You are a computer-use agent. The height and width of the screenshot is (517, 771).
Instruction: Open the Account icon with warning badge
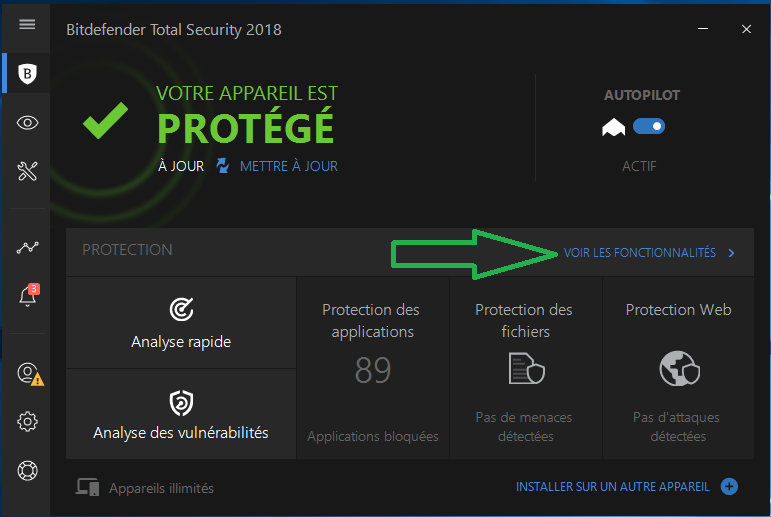click(30, 374)
